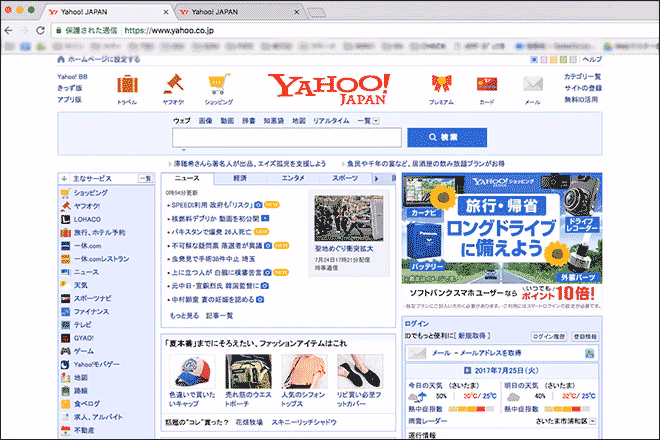This screenshot has width=660, height=440.
Task: Select the 画像 search type tab
Action: 206,120
